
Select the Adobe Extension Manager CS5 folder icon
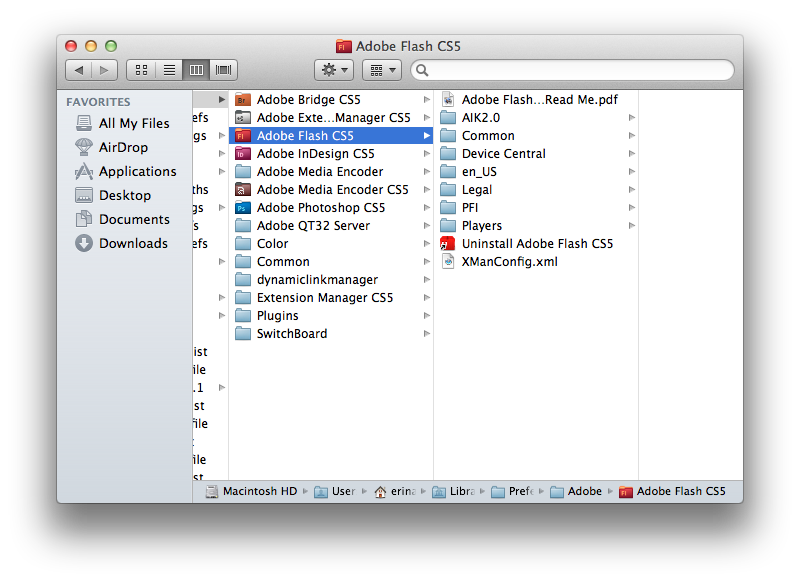coord(243,117)
